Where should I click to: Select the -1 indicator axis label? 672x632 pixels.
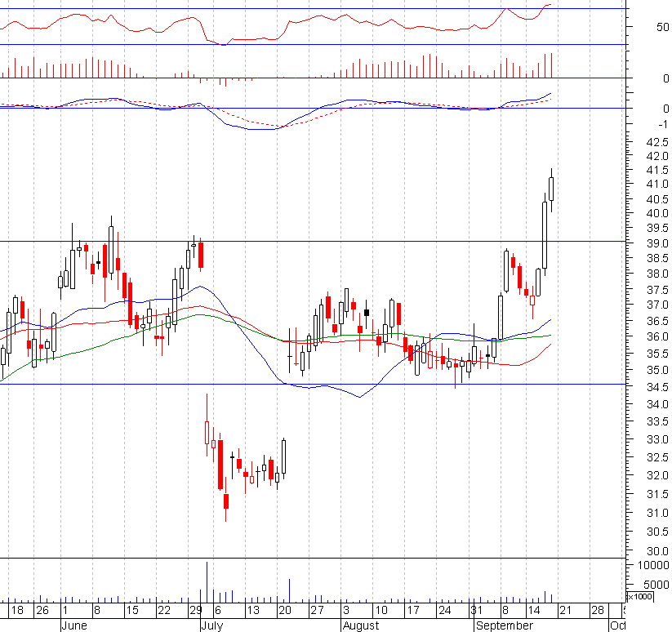pyautogui.click(x=663, y=124)
